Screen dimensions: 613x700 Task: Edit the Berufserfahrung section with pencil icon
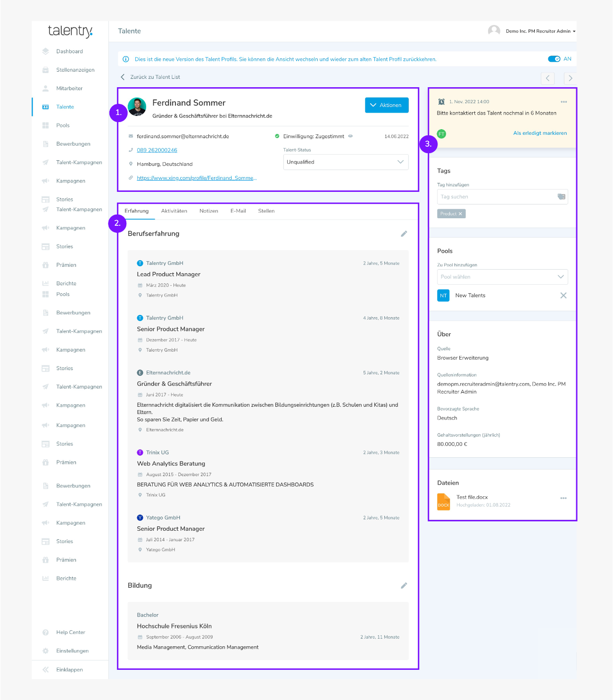click(404, 234)
